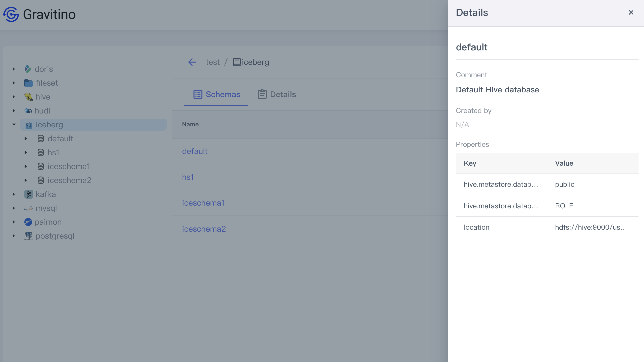The height and width of the screenshot is (362, 644).
Task: Navigate back using the arrow button
Action: point(192,62)
